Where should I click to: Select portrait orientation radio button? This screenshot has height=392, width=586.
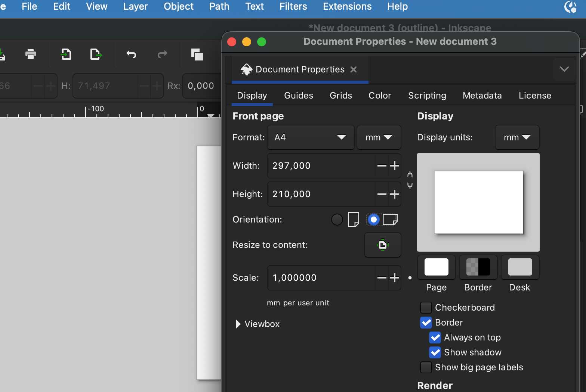point(337,220)
